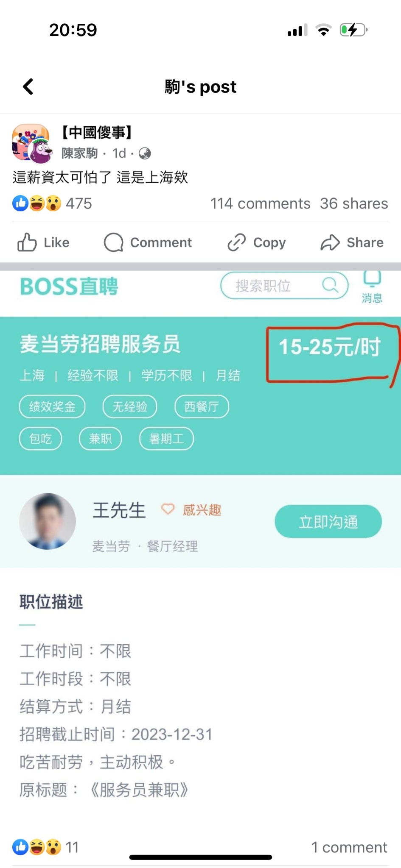Tap the Copy link icon

(x=237, y=242)
